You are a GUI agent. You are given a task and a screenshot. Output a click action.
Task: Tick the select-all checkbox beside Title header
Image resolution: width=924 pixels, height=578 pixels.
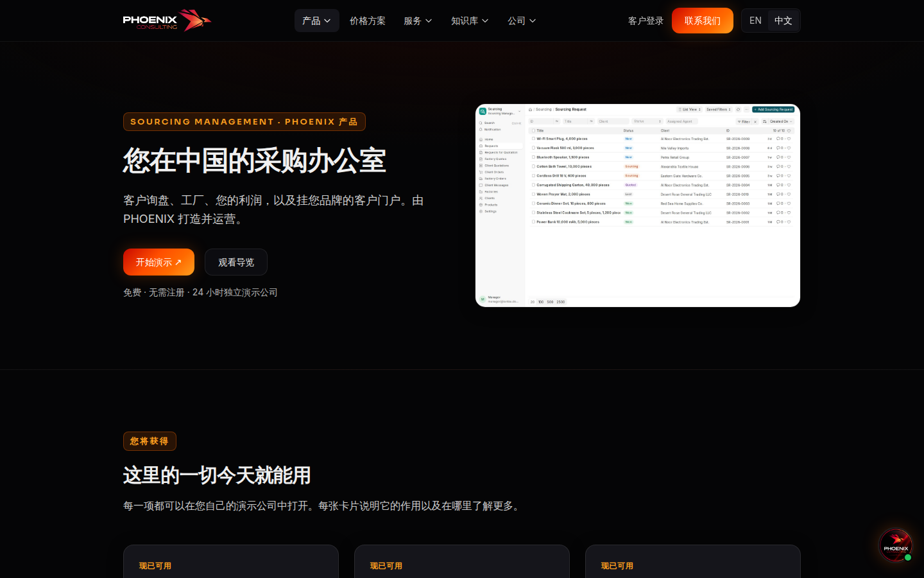tap(533, 130)
